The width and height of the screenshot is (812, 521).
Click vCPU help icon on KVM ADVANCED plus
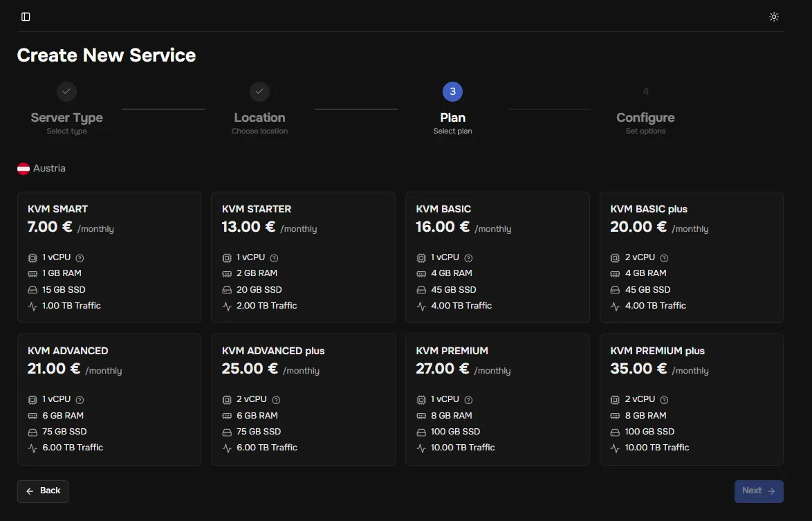[276, 400]
